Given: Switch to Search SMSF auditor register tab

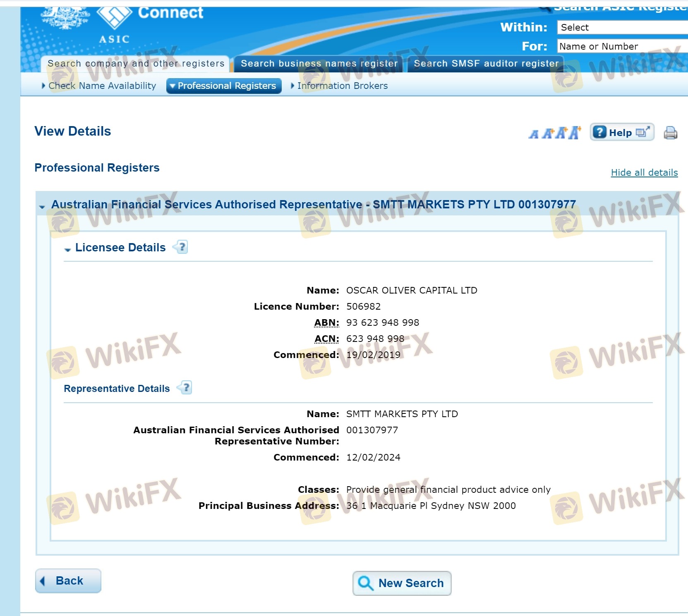Looking at the screenshot, I should 486,64.
